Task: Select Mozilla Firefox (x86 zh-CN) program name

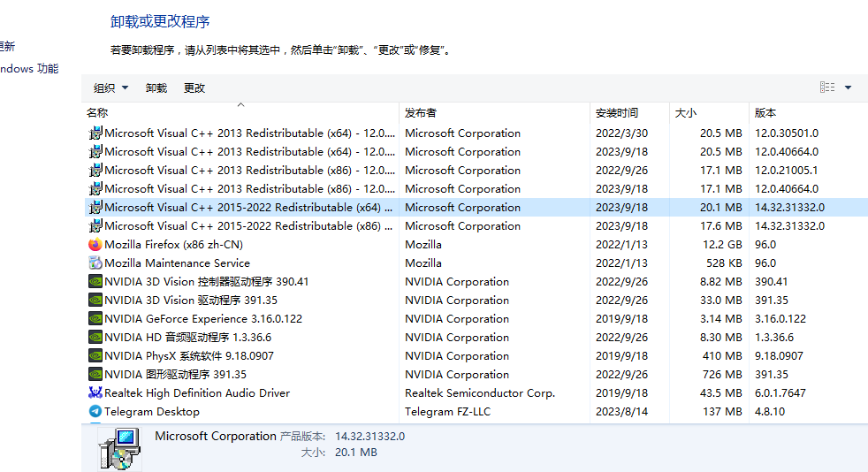Action: pos(174,245)
